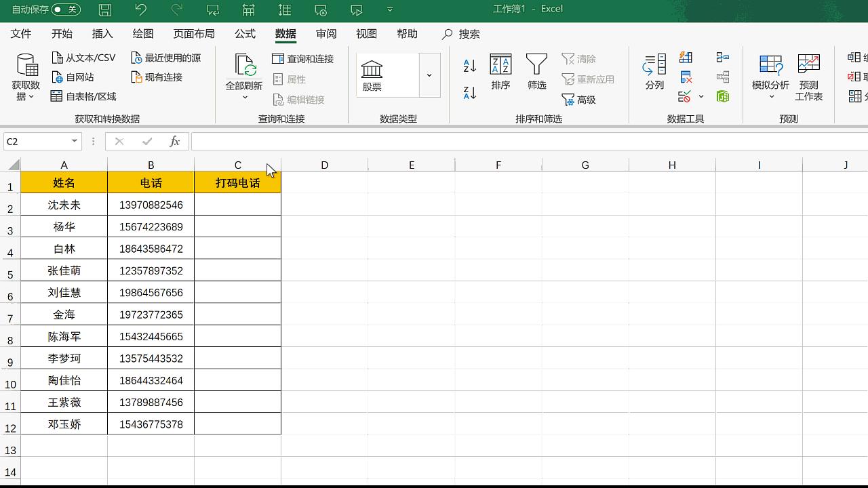This screenshot has width=868, height=488.
Task: Open the 视图 (View) tab
Action: pyautogui.click(x=367, y=34)
